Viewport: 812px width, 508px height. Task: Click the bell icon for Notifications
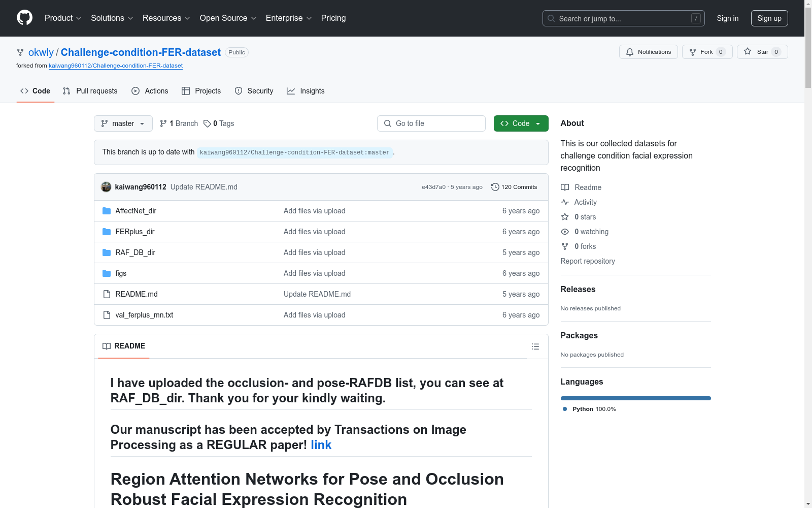click(630, 52)
